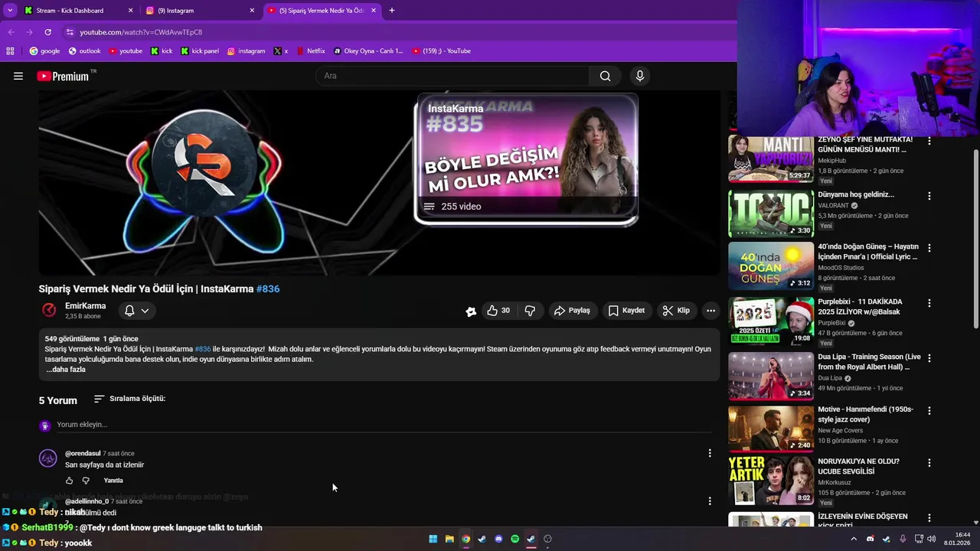Open options menu for @adellinnho_0 comment
Image resolution: width=980 pixels, height=551 pixels.
pyautogui.click(x=710, y=501)
